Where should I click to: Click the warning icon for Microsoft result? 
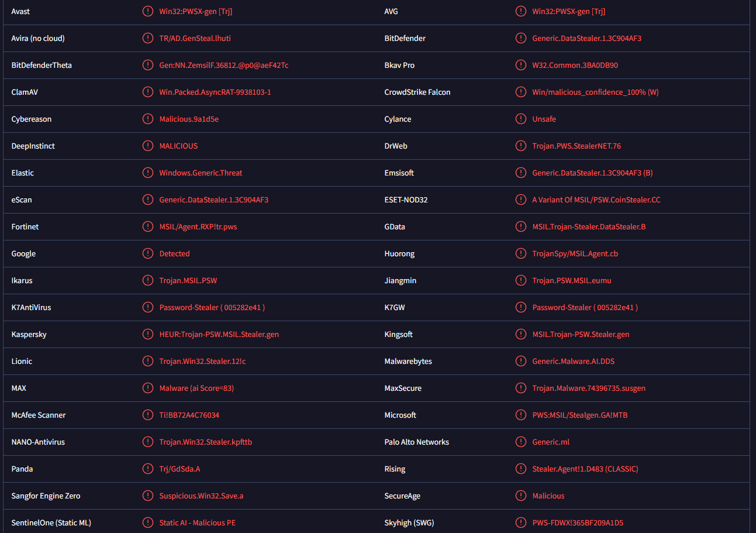[x=521, y=415]
